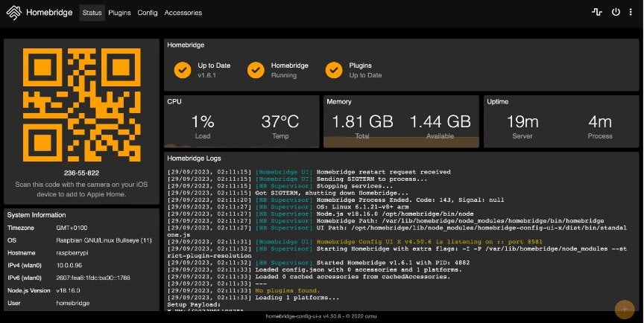The width and height of the screenshot is (644, 323).
Task: Click the 1.44 GB available memory value
Action: 440,122
